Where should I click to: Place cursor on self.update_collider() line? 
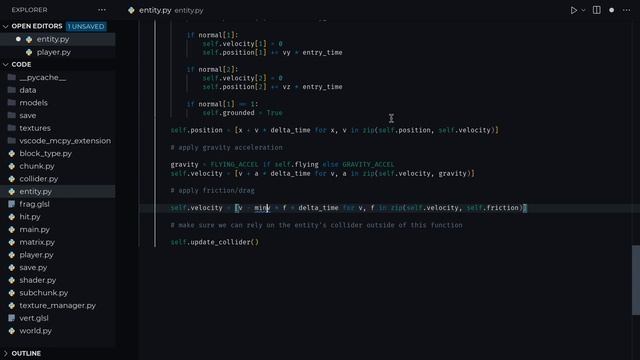214,242
